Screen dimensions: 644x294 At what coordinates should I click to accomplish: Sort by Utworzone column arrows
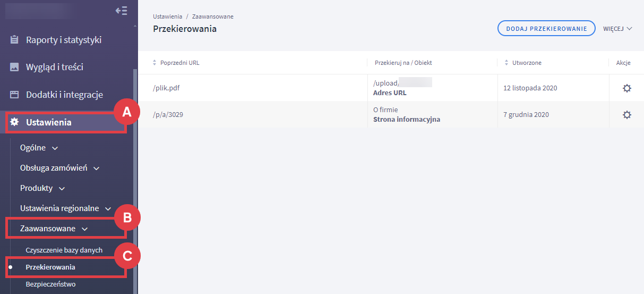[x=506, y=63]
